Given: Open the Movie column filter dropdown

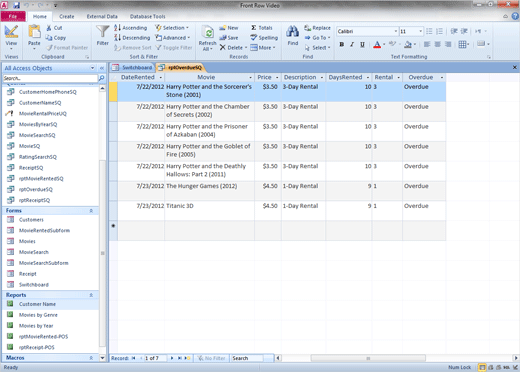Looking at the screenshot, I should pyautogui.click(x=250, y=77).
